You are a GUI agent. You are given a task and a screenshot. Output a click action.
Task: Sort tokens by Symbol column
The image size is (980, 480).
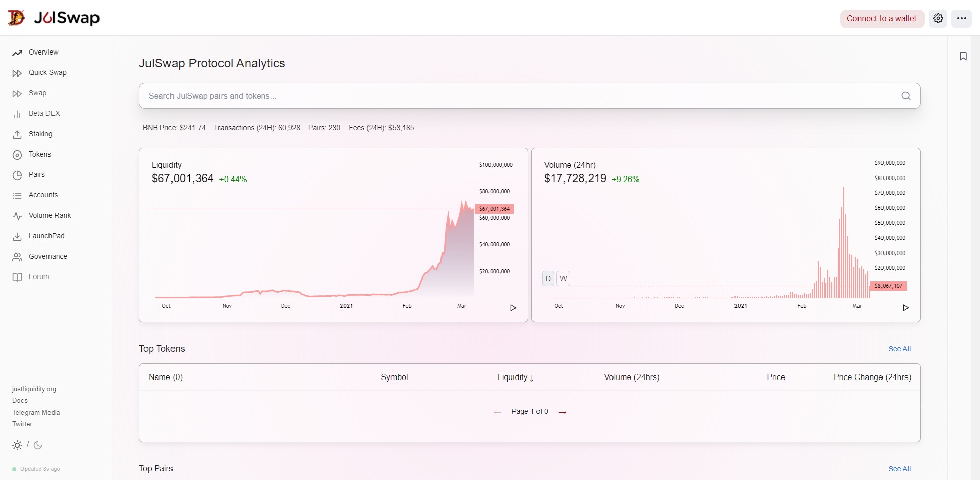tap(395, 377)
